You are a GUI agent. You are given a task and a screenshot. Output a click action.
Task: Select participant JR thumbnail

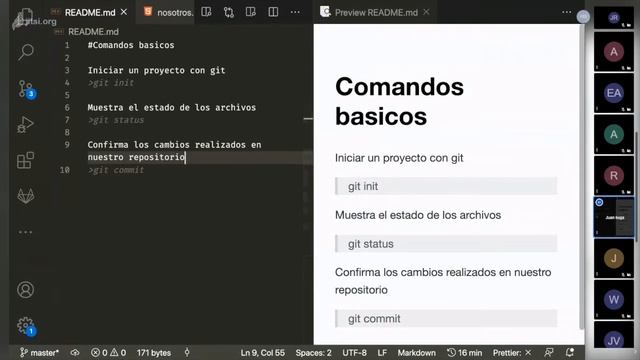(613, 18)
